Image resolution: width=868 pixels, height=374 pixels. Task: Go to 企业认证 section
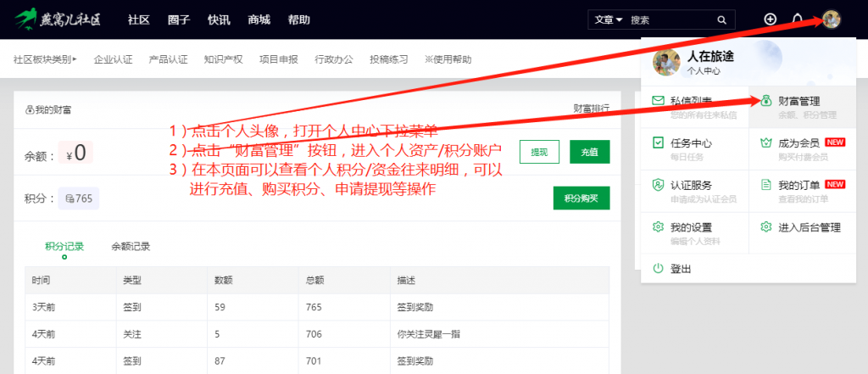point(114,59)
